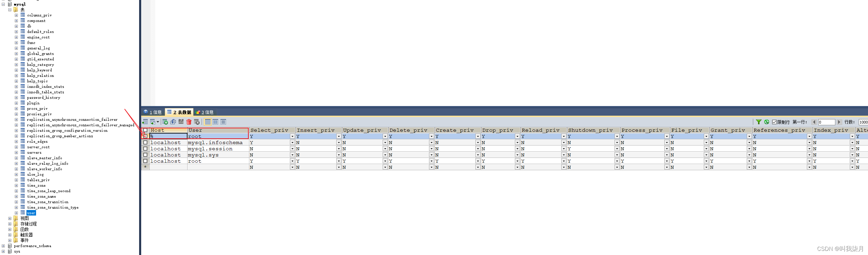The height and width of the screenshot is (255, 868).
Task: Click the previous page left arrow
Action: (814, 122)
